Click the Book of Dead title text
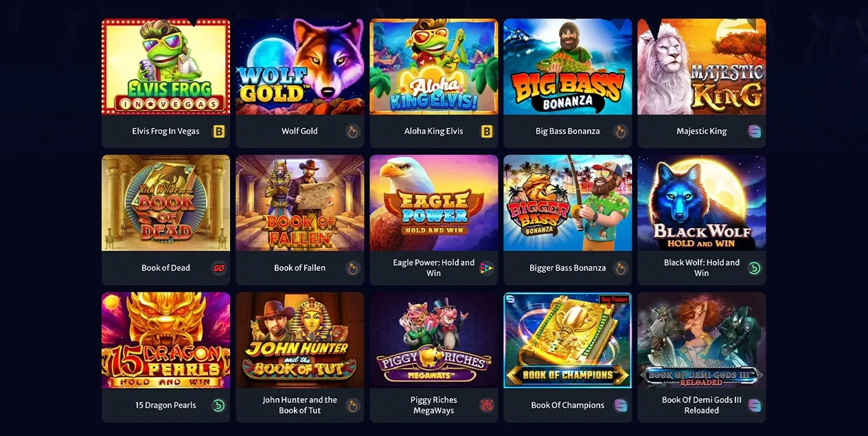Viewport: 868px width, 436px height. pos(165,268)
